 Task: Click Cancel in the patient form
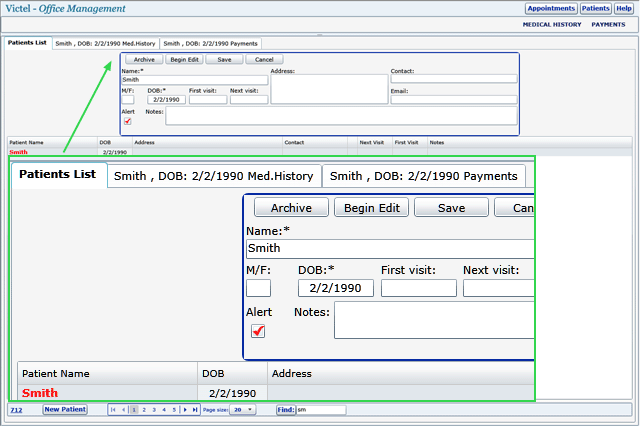point(264,60)
